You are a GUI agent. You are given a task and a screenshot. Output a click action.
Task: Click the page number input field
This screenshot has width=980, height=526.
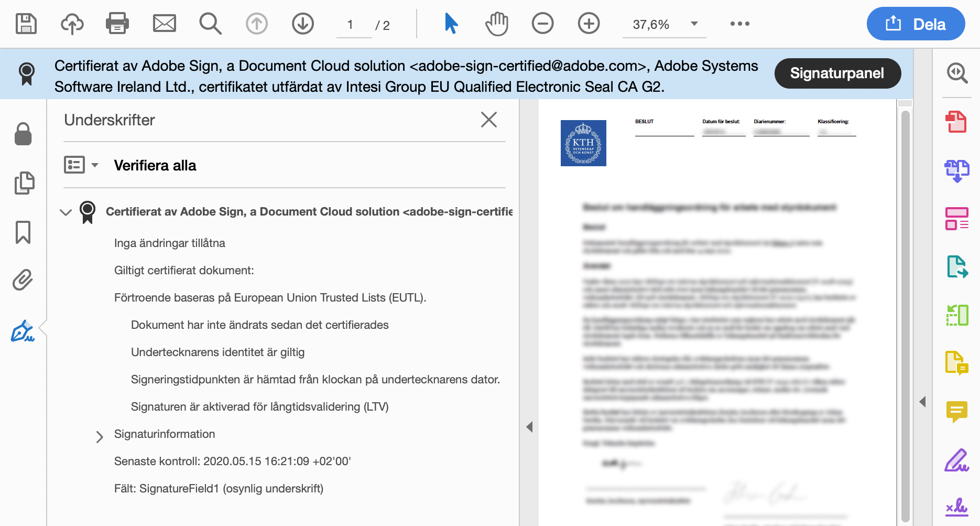click(x=351, y=25)
